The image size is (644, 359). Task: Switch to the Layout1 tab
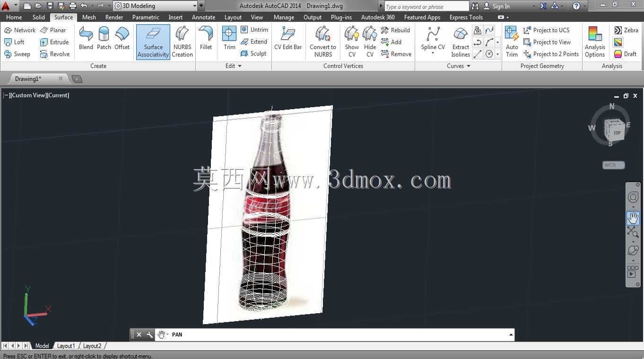point(66,346)
